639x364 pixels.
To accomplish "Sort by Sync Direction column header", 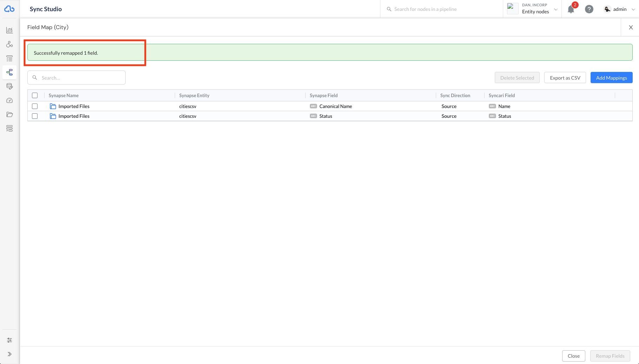I will [455, 95].
